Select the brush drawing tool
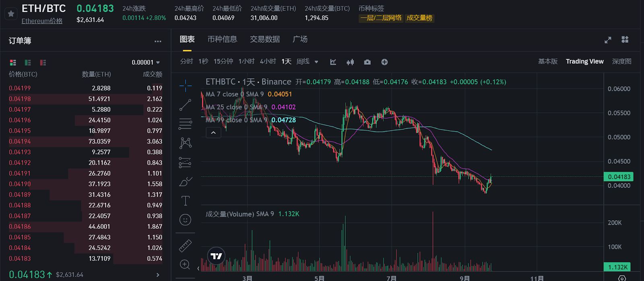Screen dimensions: 644x281 [185, 182]
